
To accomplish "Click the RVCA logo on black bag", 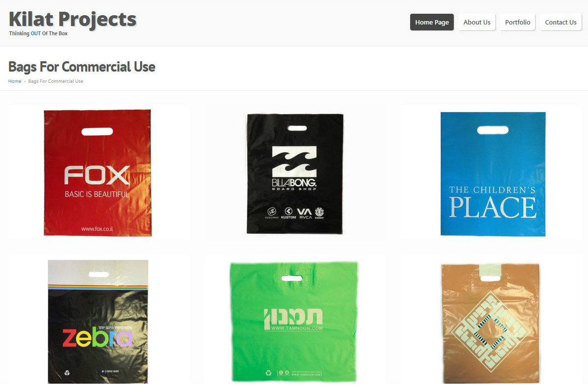I will pyautogui.click(x=304, y=212).
